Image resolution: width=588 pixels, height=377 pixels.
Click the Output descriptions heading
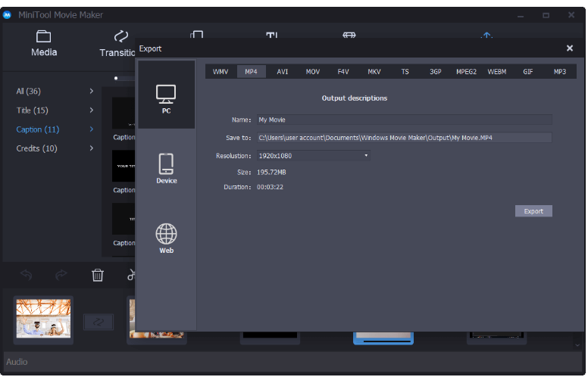(355, 98)
